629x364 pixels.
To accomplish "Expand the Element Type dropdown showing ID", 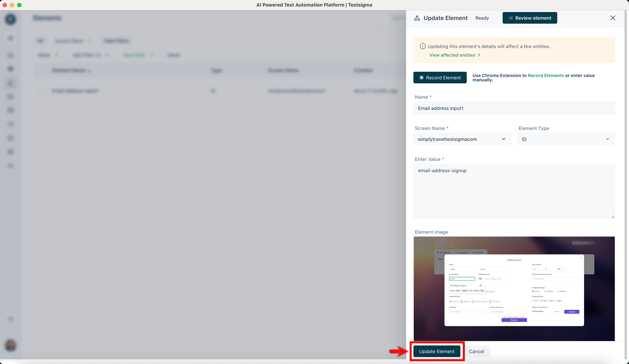I will click(566, 139).
